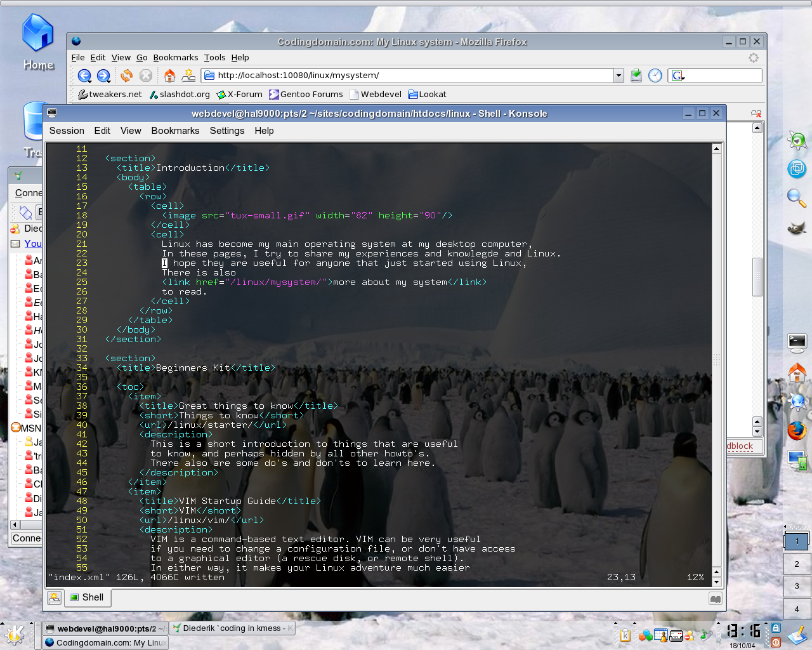Launch Firefox from the side panel
This screenshot has width=812, height=650.
[797, 430]
